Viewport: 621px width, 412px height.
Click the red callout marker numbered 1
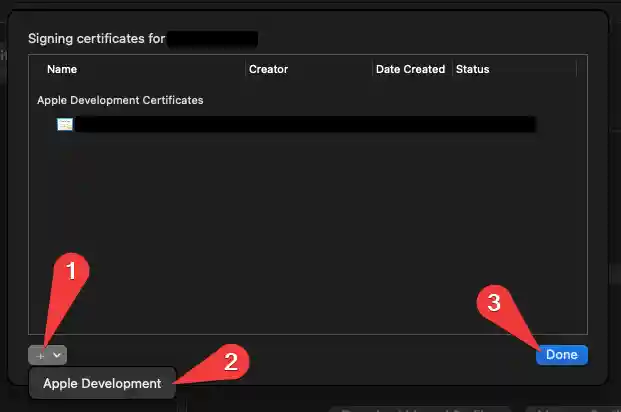pyautogui.click(x=71, y=271)
